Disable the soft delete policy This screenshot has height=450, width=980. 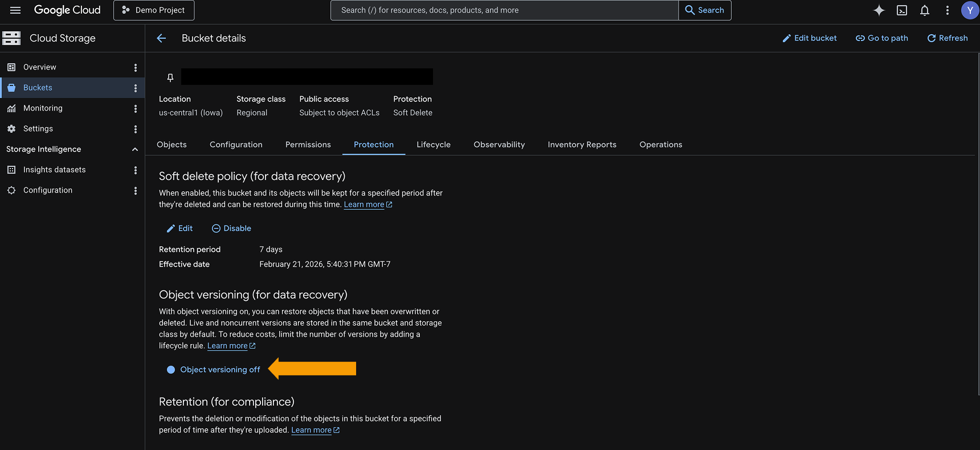[231, 228]
